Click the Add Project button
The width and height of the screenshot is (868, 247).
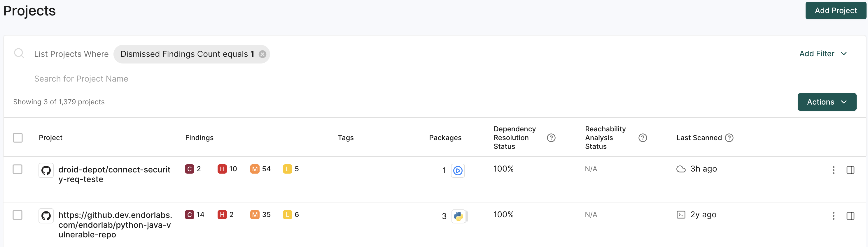(x=835, y=10)
